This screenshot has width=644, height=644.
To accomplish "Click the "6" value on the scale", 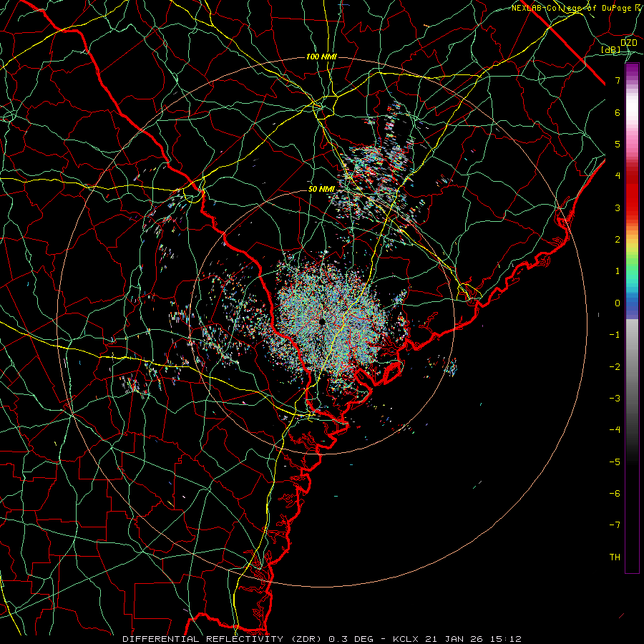I will (618, 112).
